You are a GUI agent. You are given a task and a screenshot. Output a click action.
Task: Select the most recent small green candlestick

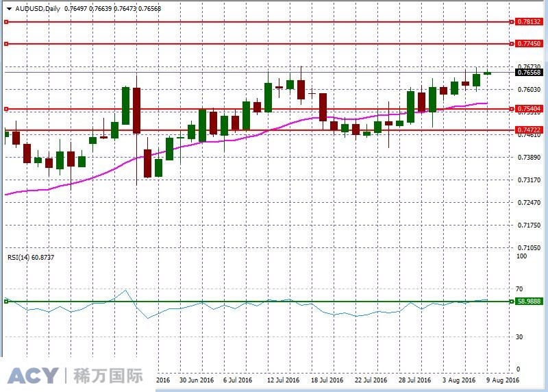(x=487, y=73)
